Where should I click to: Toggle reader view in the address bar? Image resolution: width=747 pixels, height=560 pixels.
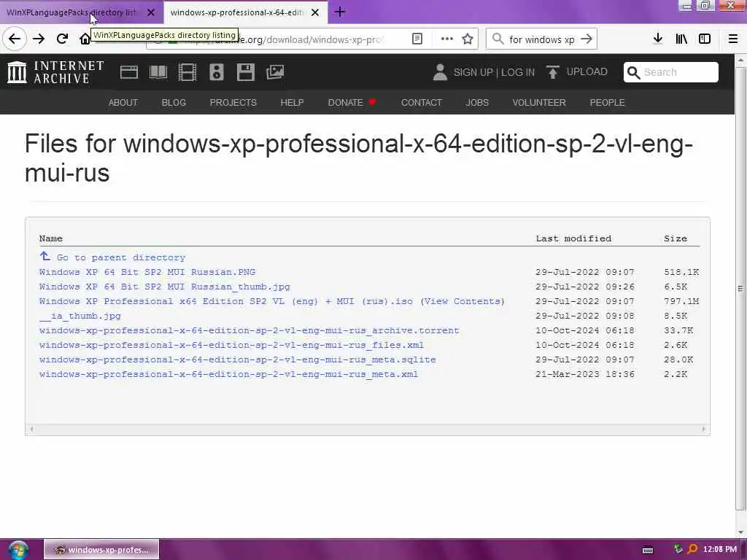pyautogui.click(x=417, y=39)
